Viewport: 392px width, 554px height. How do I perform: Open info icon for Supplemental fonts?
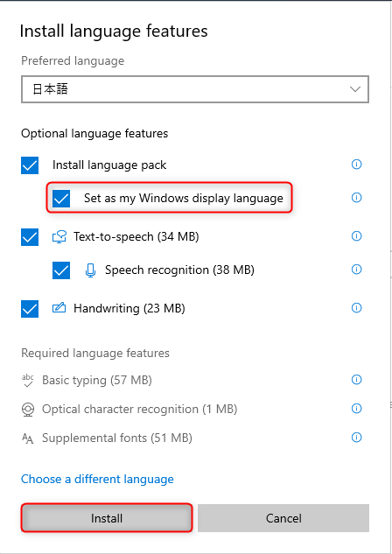pyautogui.click(x=356, y=438)
